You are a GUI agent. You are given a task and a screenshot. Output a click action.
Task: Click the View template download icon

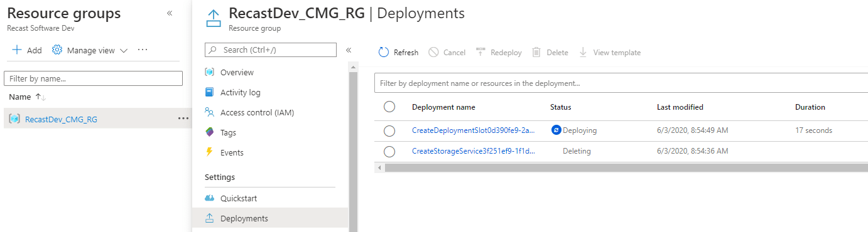[x=583, y=53]
